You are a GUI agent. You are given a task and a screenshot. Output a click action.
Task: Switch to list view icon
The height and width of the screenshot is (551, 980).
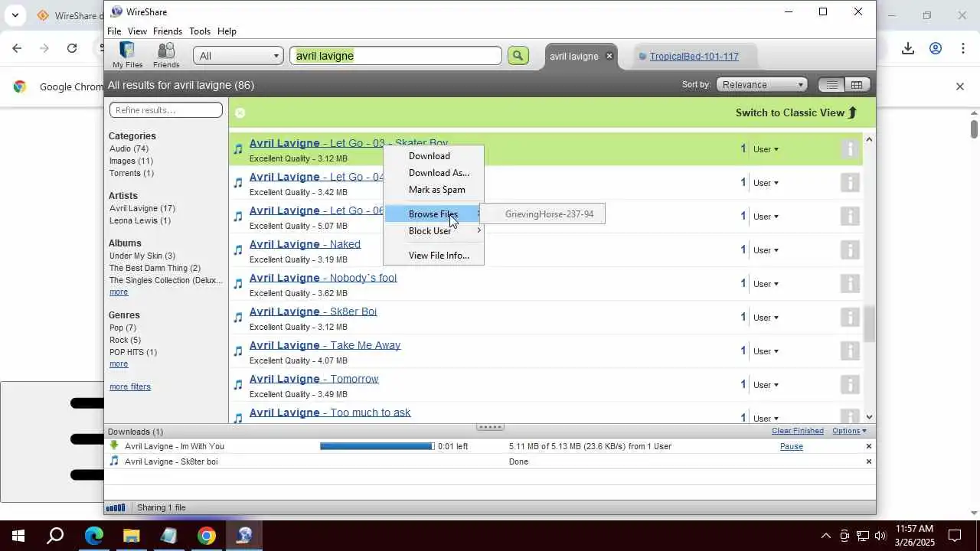[831, 85]
